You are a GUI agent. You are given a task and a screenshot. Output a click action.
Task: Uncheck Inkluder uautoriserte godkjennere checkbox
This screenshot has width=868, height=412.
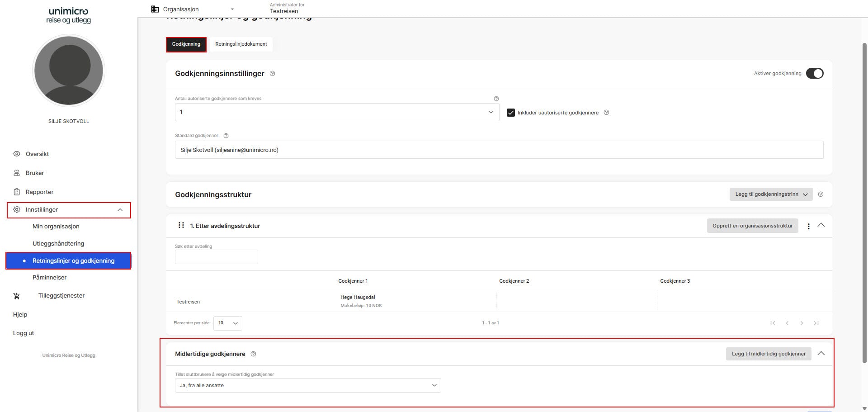[511, 113]
